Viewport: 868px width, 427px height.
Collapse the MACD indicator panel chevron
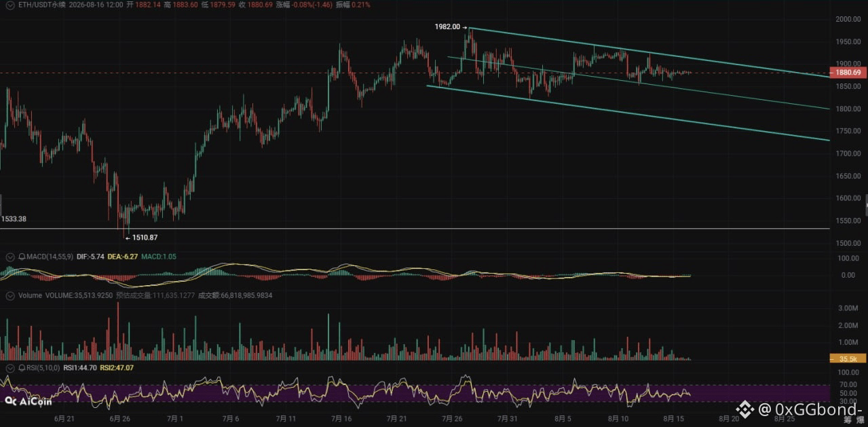point(10,257)
